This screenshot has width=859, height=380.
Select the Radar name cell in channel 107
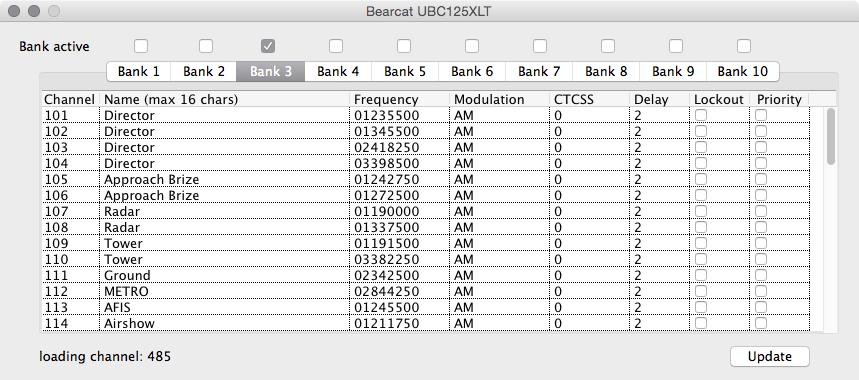pyautogui.click(x=224, y=211)
